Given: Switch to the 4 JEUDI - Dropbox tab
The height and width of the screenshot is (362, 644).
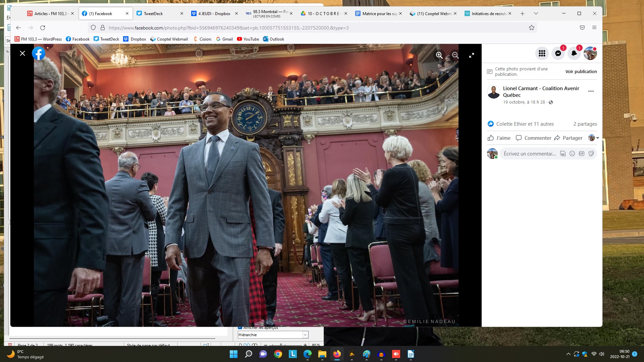Looking at the screenshot, I should 214,14.
